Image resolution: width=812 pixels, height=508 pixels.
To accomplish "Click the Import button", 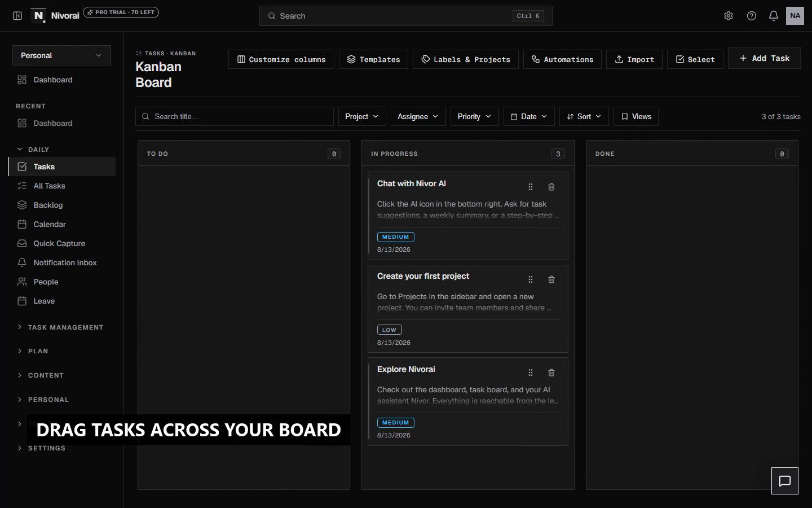I will coord(634,59).
